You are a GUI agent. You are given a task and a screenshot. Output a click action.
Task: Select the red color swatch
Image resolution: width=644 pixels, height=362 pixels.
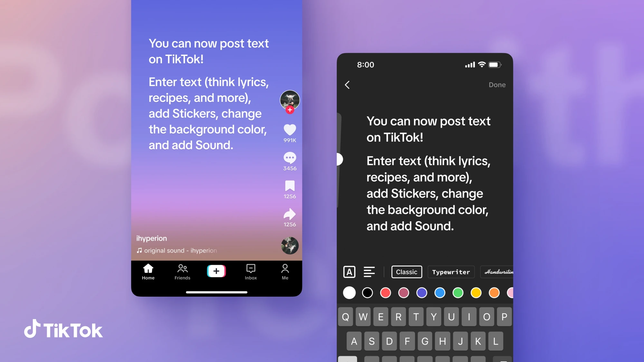tap(385, 292)
